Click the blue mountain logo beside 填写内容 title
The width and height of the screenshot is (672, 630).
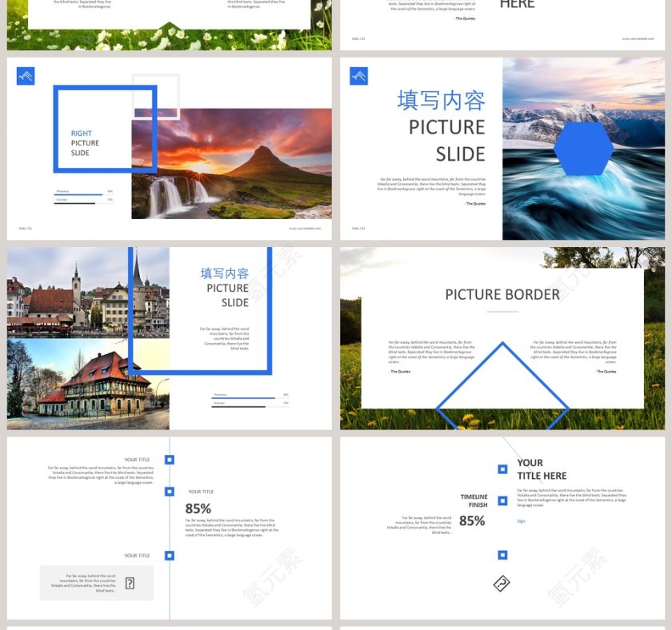point(358,76)
